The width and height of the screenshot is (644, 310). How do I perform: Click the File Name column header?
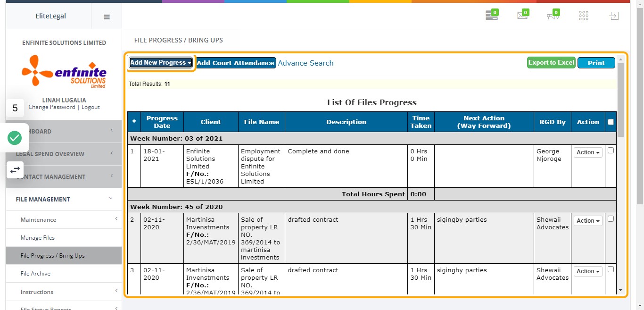(x=262, y=122)
